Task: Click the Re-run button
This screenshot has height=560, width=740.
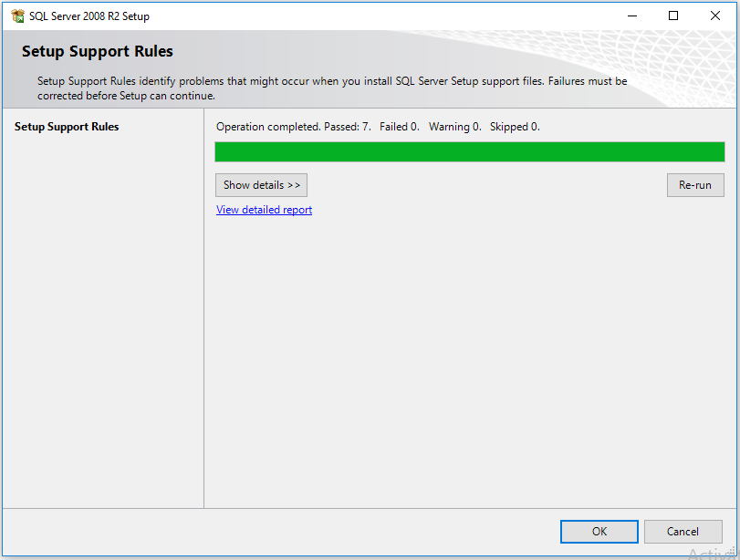Action: (x=695, y=185)
